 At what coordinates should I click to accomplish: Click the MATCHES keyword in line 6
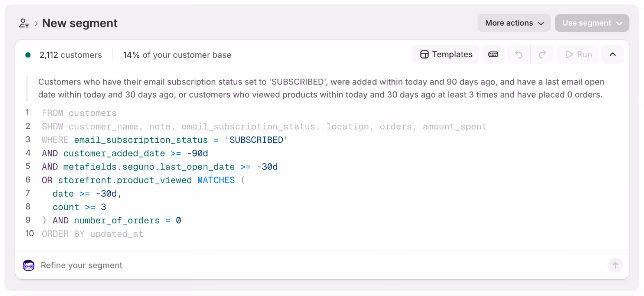pos(216,180)
